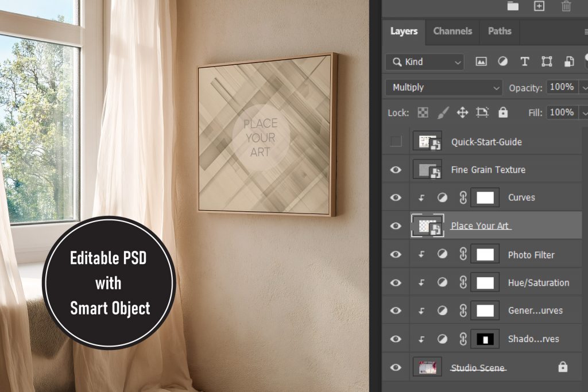Open the Fill slider dropdown arrow
Image resolution: width=588 pixels, height=392 pixels.
584,112
